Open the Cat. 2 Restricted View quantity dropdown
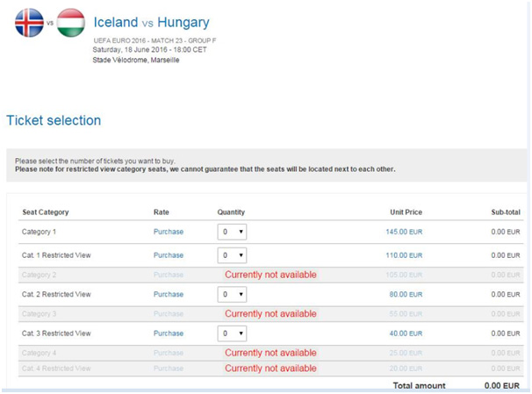 [x=232, y=294]
